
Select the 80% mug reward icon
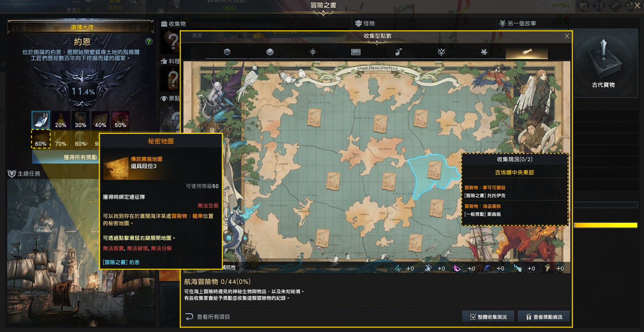81,139
